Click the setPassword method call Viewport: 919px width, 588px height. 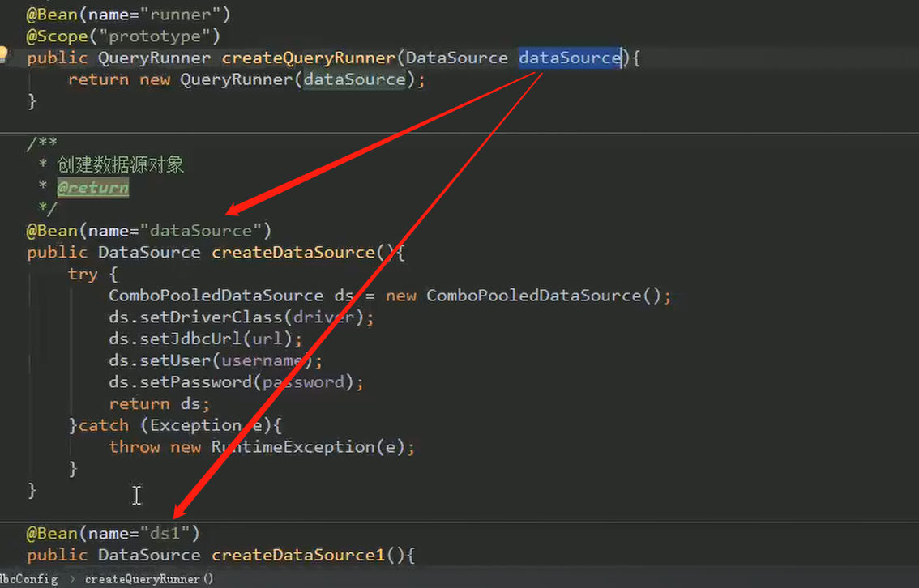pyautogui.click(x=196, y=382)
